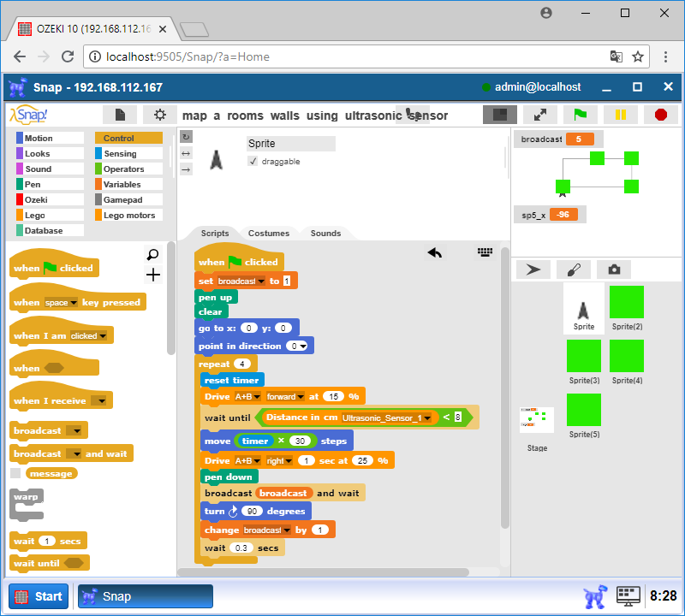Bookmark this page with the star icon
The image size is (685, 616).
coord(638,56)
